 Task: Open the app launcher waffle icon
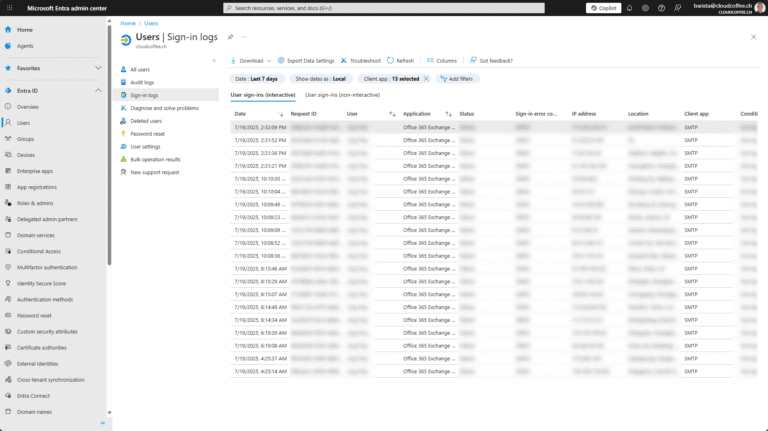coord(9,8)
